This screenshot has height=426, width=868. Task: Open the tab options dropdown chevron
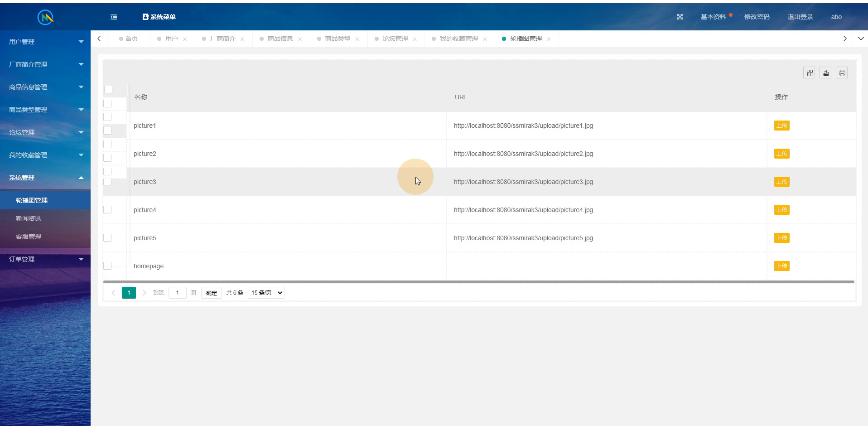pos(861,39)
